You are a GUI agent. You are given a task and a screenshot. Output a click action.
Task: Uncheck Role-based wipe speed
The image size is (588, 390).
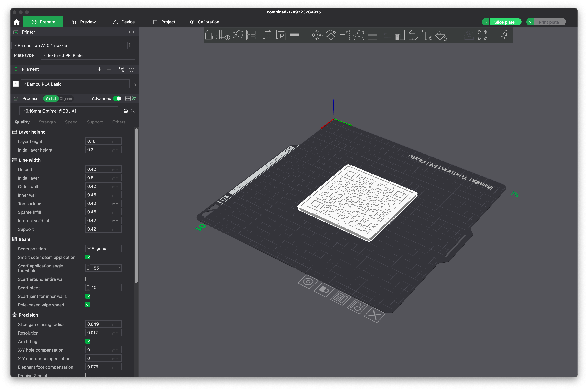coord(88,305)
